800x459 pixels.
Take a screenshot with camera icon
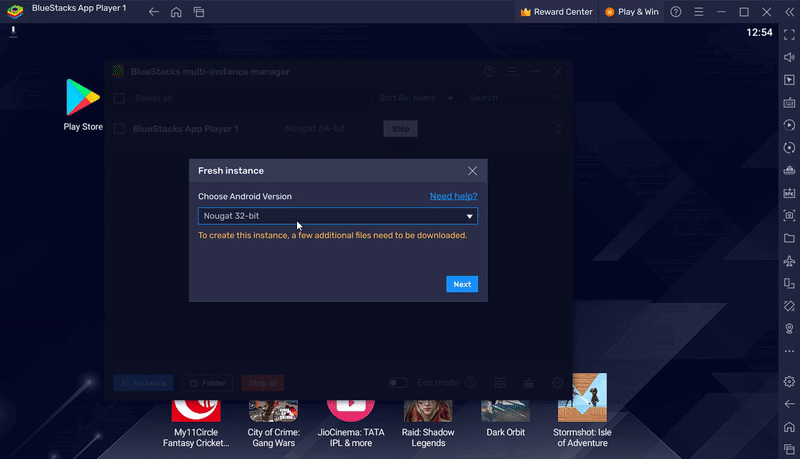pos(789,215)
